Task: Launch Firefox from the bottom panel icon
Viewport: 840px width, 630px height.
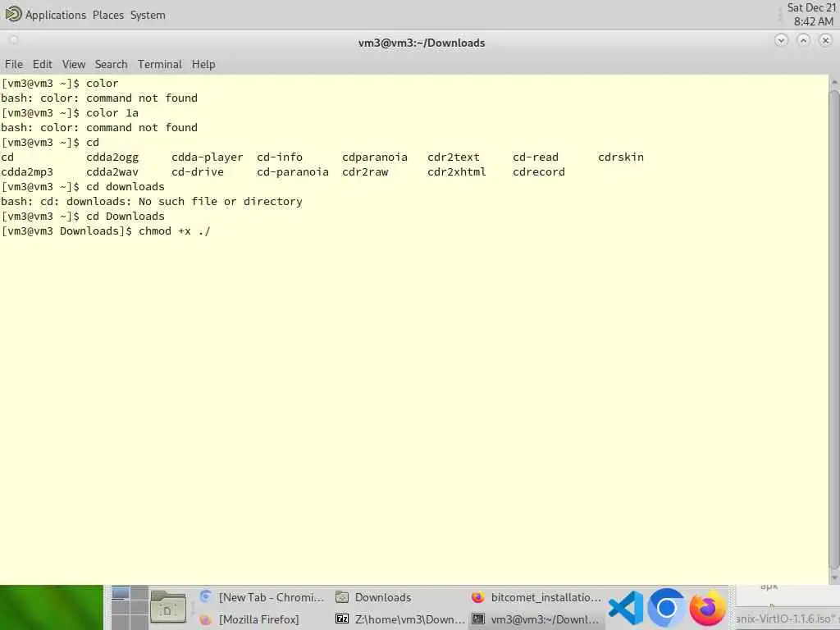Action: pyautogui.click(x=707, y=608)
